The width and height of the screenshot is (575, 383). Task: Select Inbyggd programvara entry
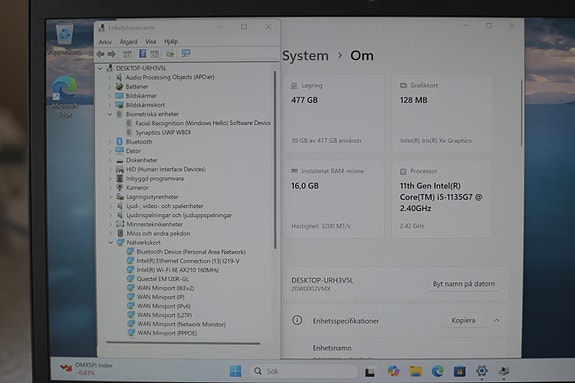(154, 179)
